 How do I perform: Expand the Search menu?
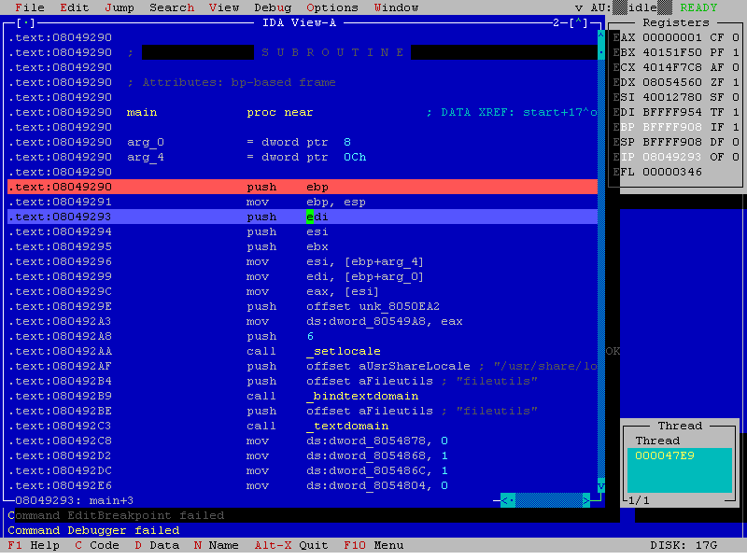coord(172,7)
